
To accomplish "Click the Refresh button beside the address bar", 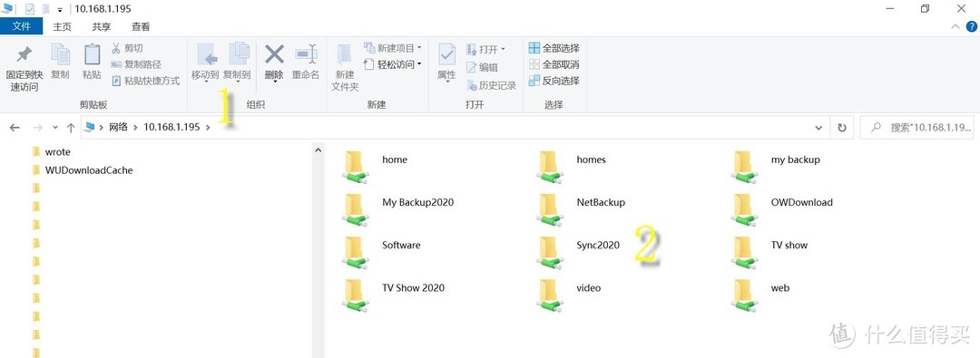I will pos(842,128).
